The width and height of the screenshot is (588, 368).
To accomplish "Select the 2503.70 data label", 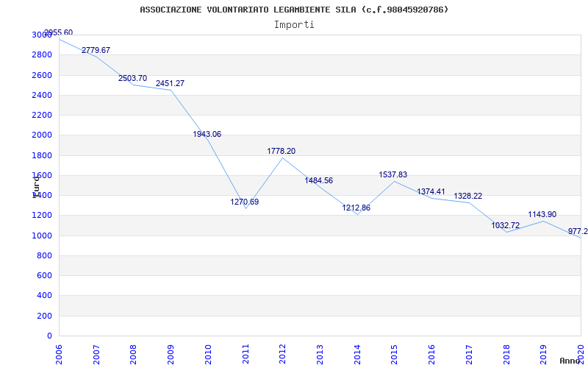I will click(x=133, y=79).
